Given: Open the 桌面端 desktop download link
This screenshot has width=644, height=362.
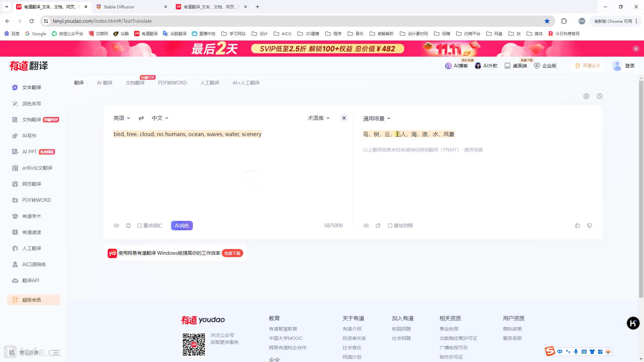Looking at the screenshot, I should 516,66.
